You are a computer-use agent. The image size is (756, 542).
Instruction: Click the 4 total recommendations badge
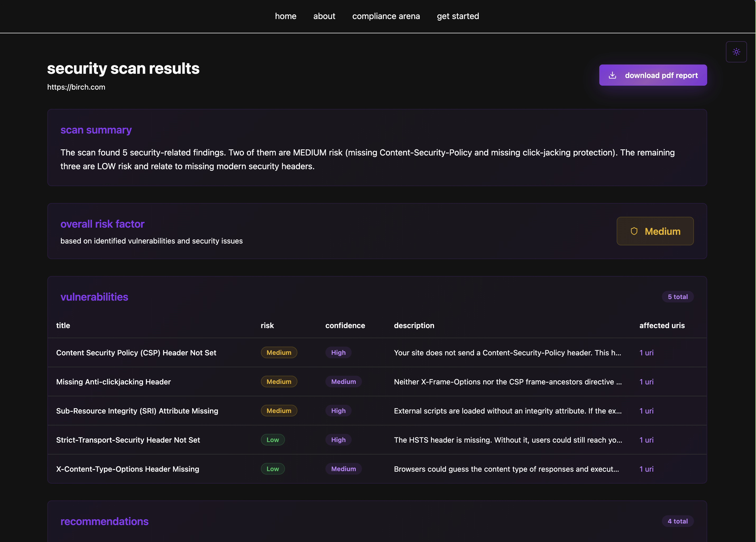coord(677,521)
